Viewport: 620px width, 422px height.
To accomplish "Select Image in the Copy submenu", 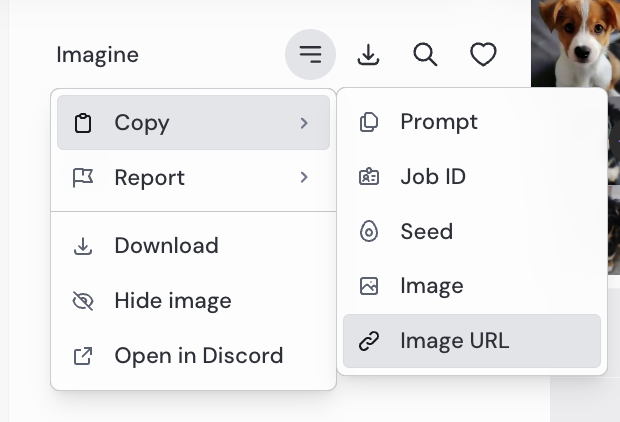I will pyautogui.click(x=472, y=286).
